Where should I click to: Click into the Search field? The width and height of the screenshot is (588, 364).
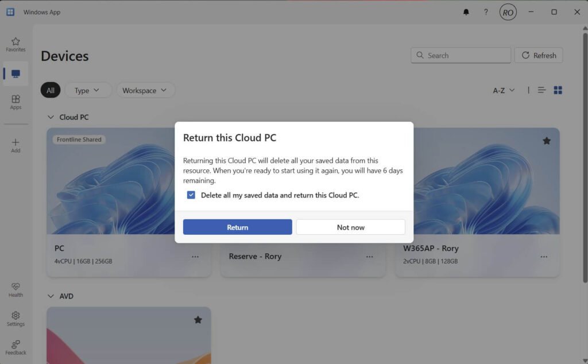point(461,55)
